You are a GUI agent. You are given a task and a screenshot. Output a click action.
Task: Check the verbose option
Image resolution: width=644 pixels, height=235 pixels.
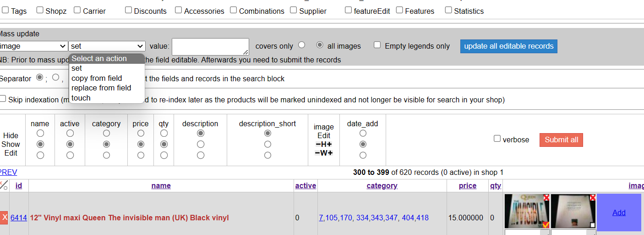497,139
